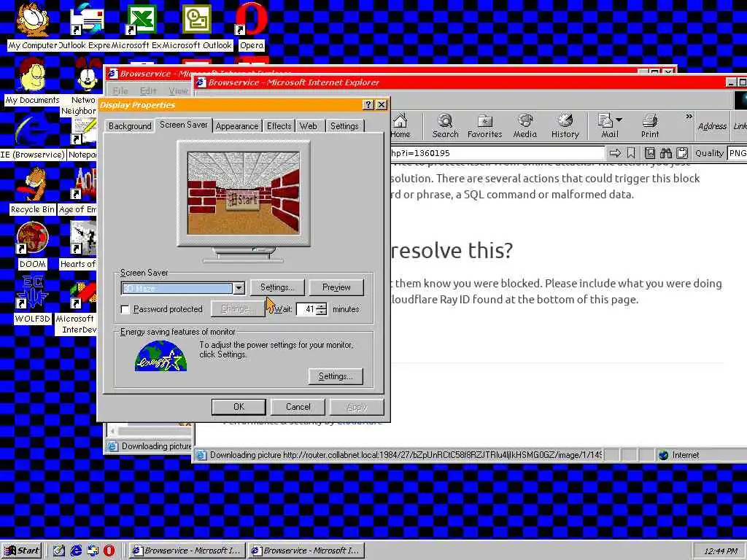Launch Opera from the quick launch bar
747x560 pixels.
109,551
